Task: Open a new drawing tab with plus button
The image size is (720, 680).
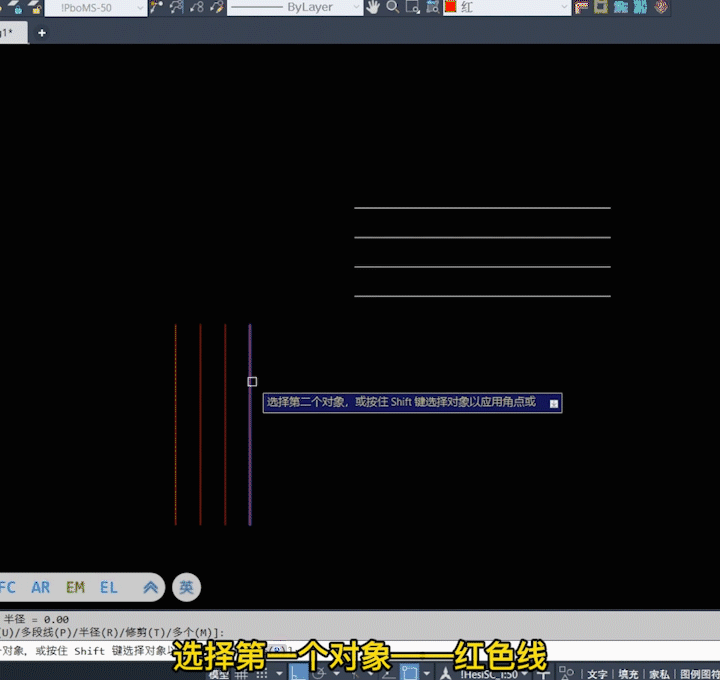Action: [x=42, y=33]
